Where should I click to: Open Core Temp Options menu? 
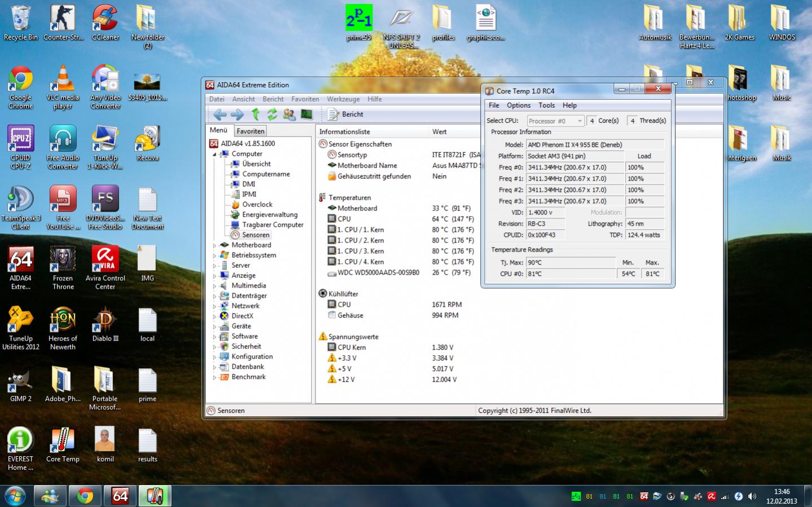click(519, 105)
